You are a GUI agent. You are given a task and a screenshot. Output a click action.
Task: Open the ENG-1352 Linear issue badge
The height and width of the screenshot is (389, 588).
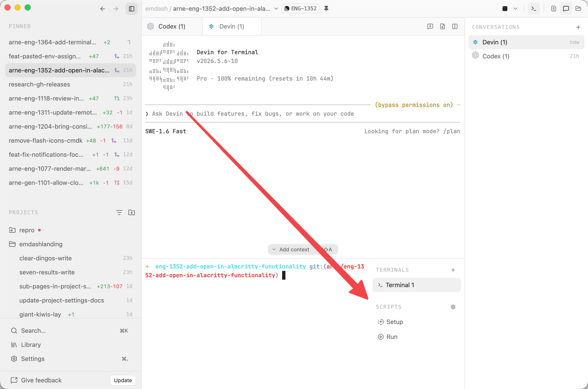[300, 9]
